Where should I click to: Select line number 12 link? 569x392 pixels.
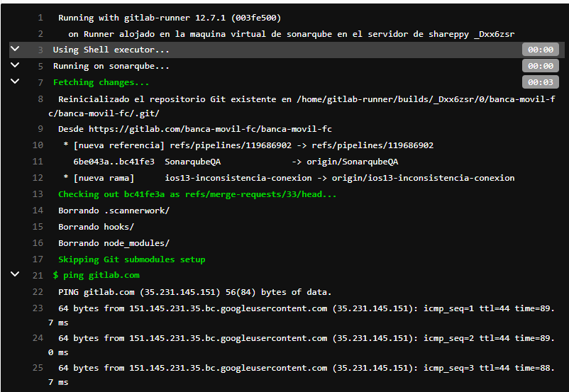tap(38, 178)
